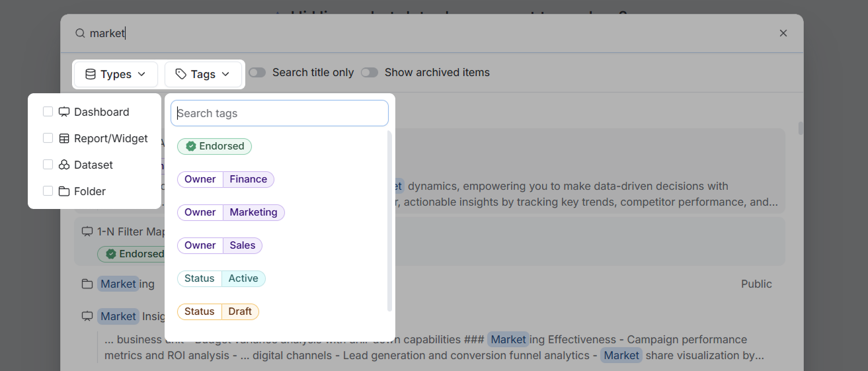Image resolution: width=868 pixels, height=371 pixels.
Task: Click the Search title only label
Action: (313, 72)
